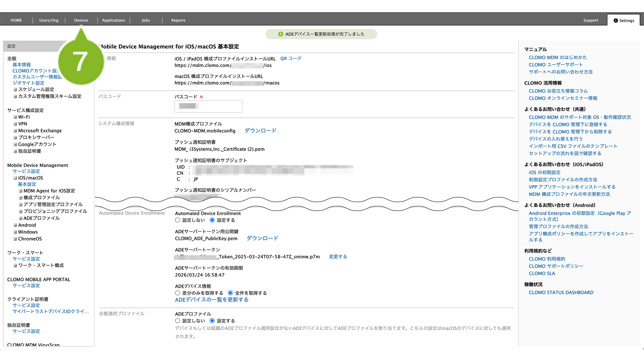This screenshot has height=362, width=644.
Task: Open CLOMO オンラインセミナー情報 link
Action: [563, 98]
